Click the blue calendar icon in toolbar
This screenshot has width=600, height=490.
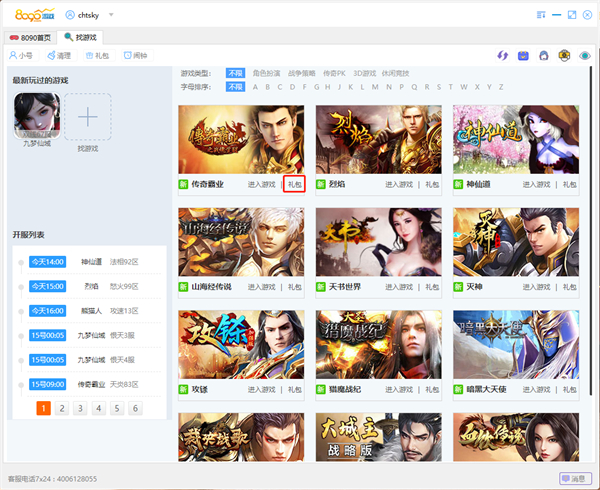tap(523, 55)
